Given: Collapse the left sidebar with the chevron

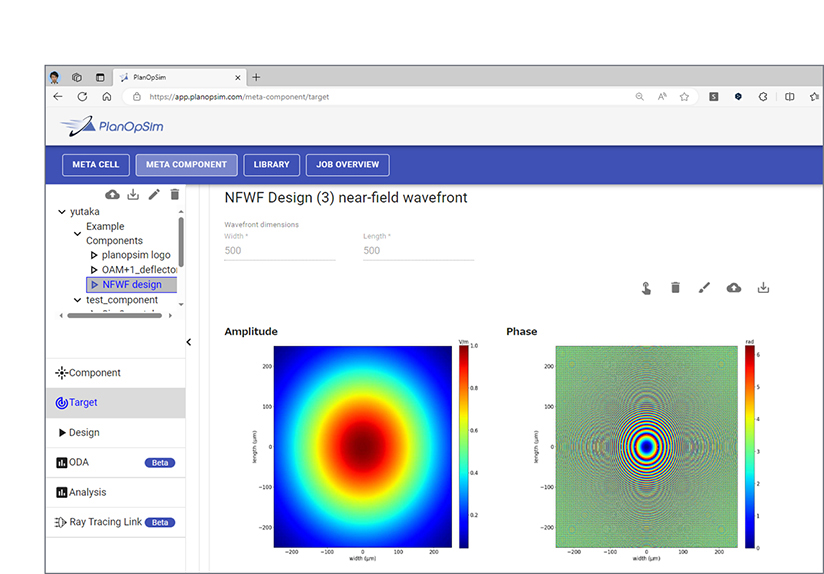Looking at the screenshot, I should 189,342.
